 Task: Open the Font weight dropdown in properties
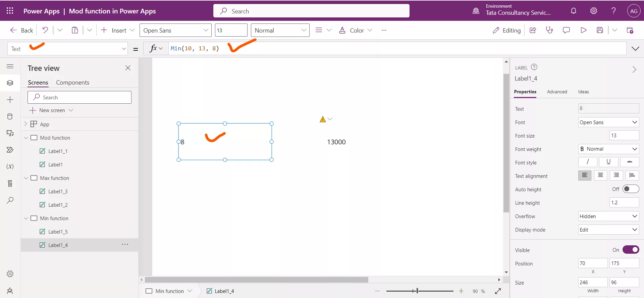pos(608,149)
